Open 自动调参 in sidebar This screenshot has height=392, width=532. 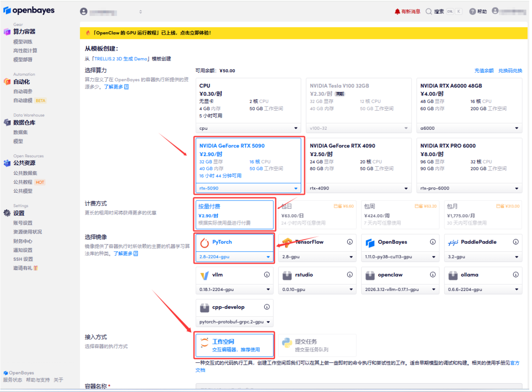coord(23,92)
